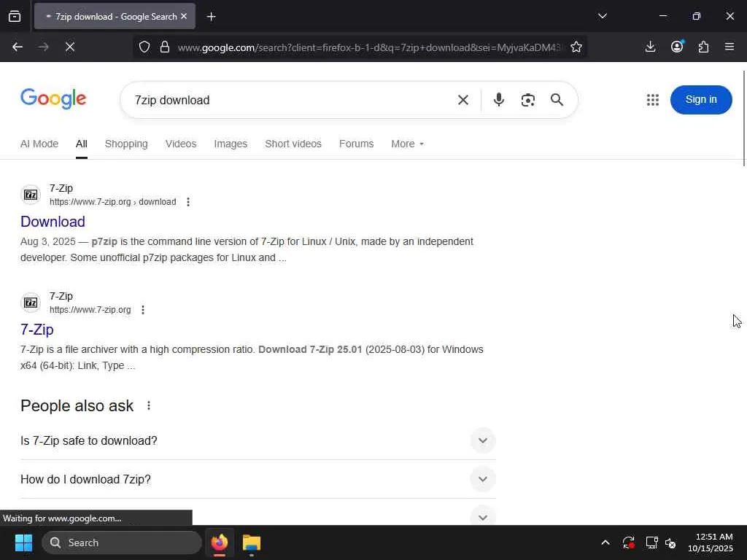Submit search with magnifier icon
The width and height of the screenshot is (747, 560).
[557, 99]
